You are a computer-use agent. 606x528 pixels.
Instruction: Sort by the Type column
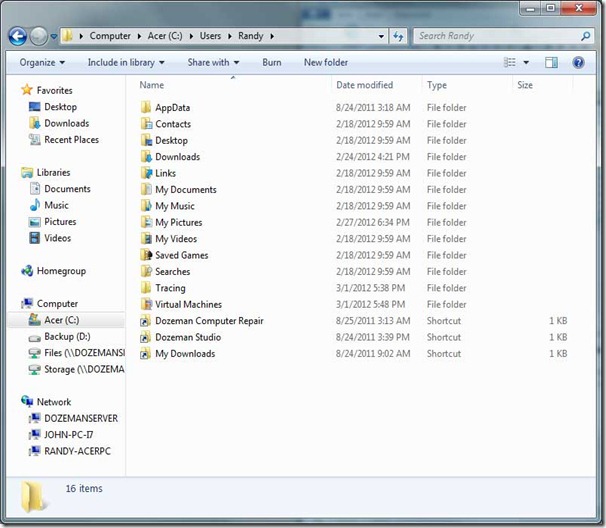437,85
